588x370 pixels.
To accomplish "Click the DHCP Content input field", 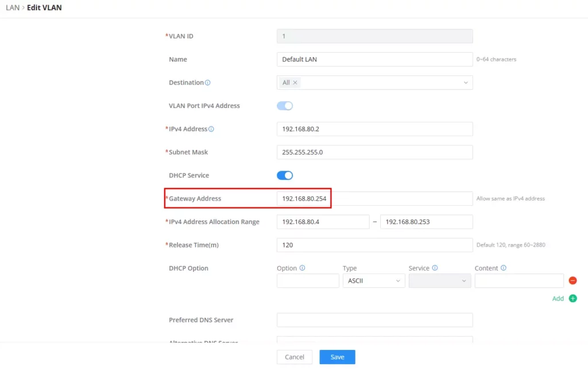I will coord(519,281).
